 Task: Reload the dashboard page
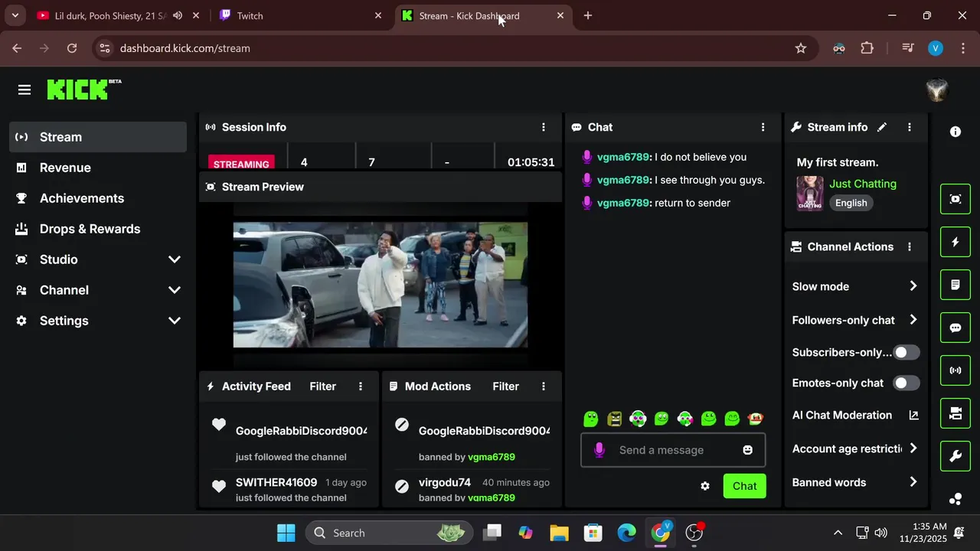[x=72, y=48]
